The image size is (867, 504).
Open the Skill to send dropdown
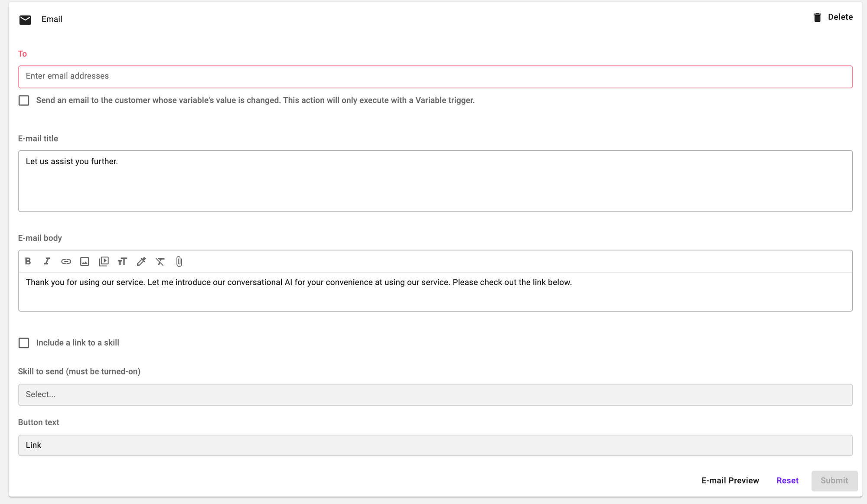pos(435,395)
